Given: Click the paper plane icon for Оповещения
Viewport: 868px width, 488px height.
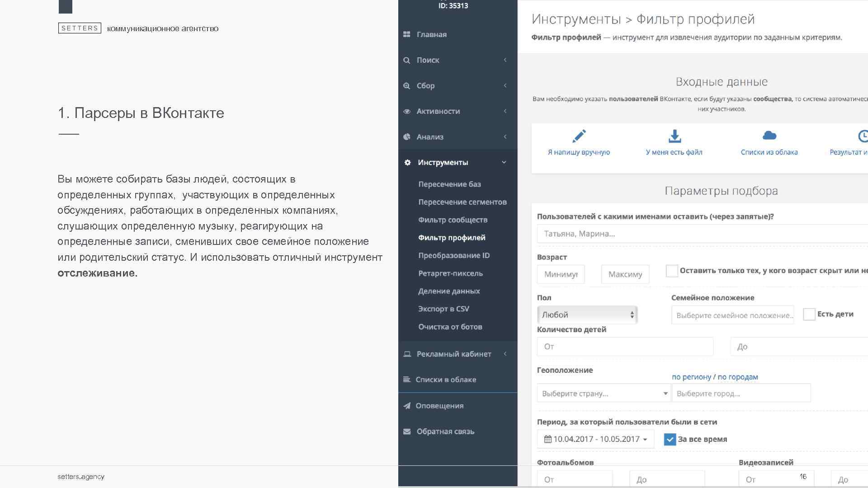Looking at the screenshot, I should point(407,406).
